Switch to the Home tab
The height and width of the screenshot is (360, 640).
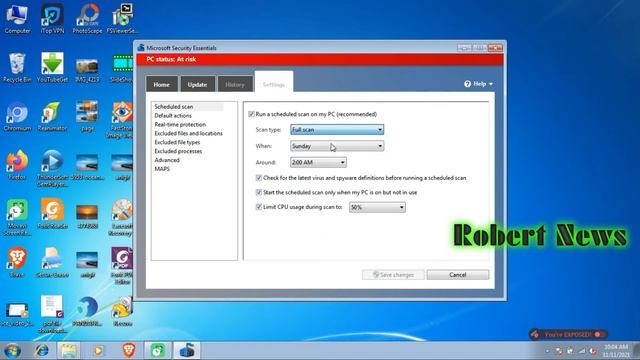tap(162, 84)
